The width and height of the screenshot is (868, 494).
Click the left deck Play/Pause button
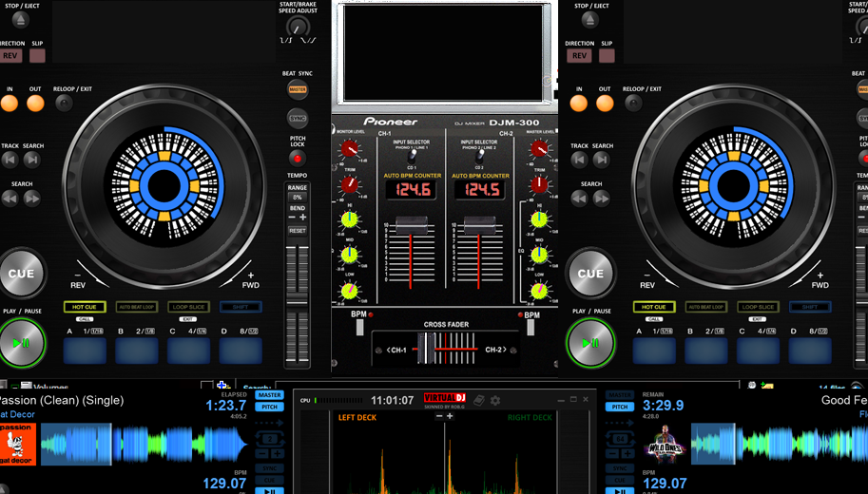coord(23,342)
